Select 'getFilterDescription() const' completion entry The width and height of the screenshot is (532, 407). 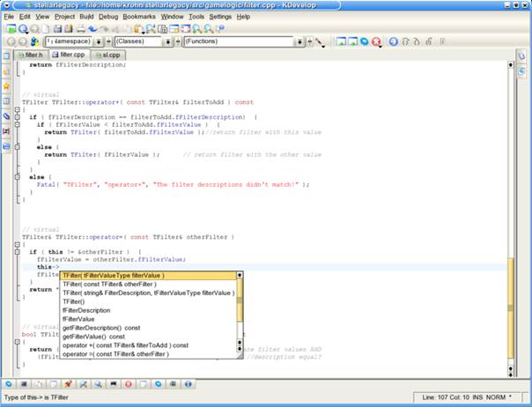(148, 328)
